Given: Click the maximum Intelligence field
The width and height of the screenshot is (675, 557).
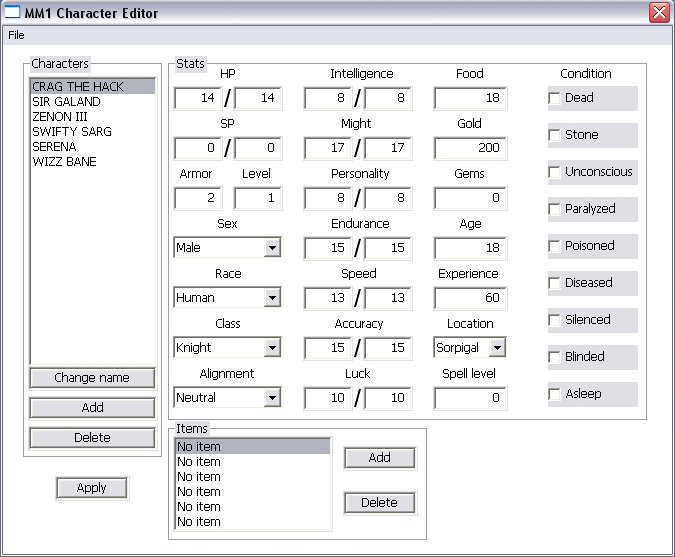Looking at the screenshot, I should pos(388,98).
